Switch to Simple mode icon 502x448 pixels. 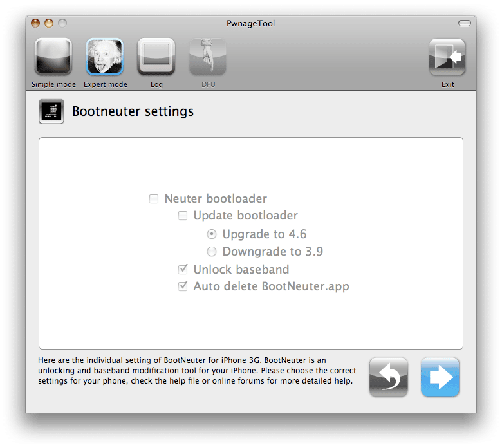[53, 57]
